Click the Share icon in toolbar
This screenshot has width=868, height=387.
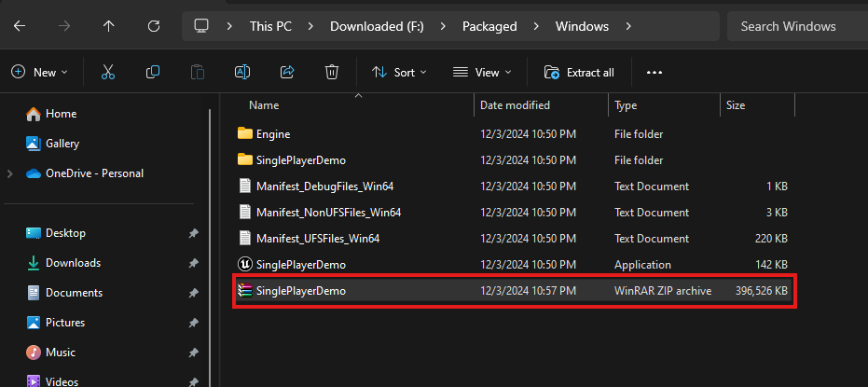click(x=287, y=72)
